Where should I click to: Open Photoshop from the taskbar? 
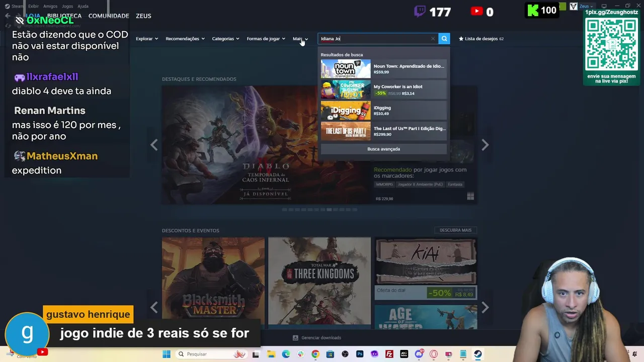click(360, 354)
